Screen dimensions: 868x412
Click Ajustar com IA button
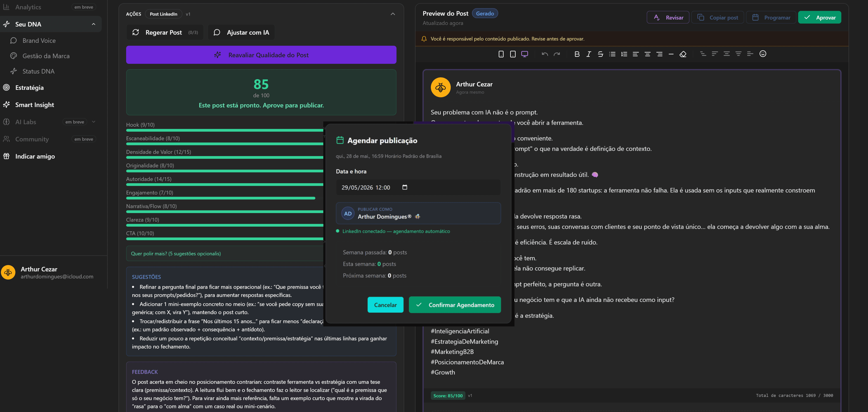[x=241, y=32]
